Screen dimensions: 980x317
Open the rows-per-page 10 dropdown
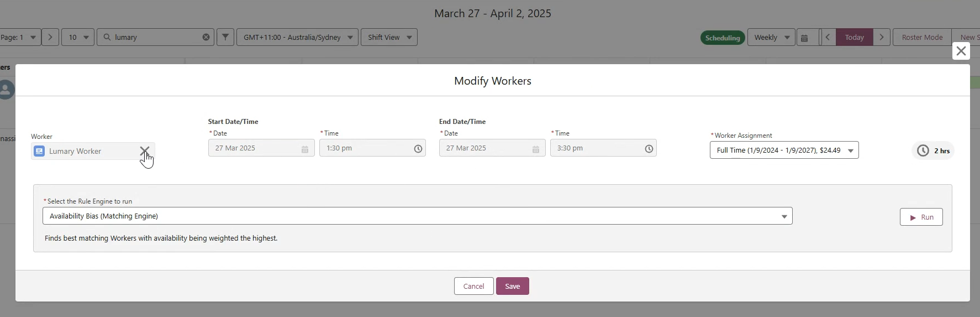tap(78, 37)
